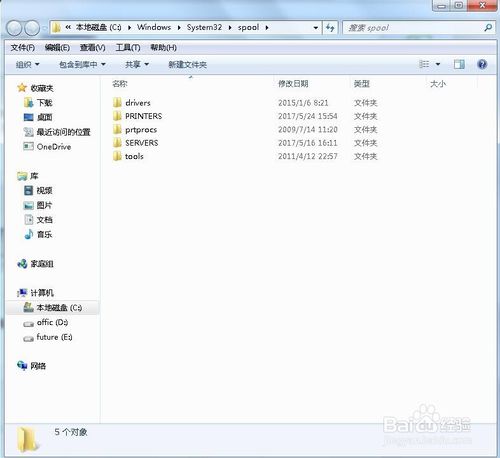Click the change view icon

pyautogui.click(x=424, y=64)
